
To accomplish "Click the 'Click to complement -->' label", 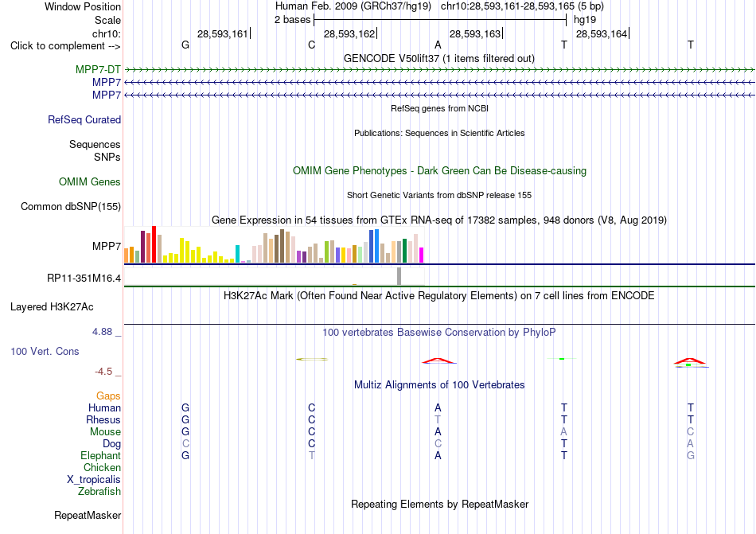I will click(x=65, y=46).
